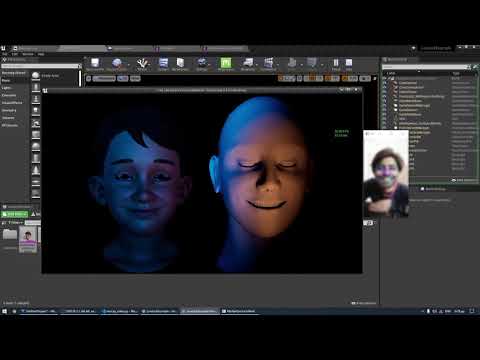Open World Outliner View Options
The image size is (480, 360).
pyautogui.click(x=464, y=180)
